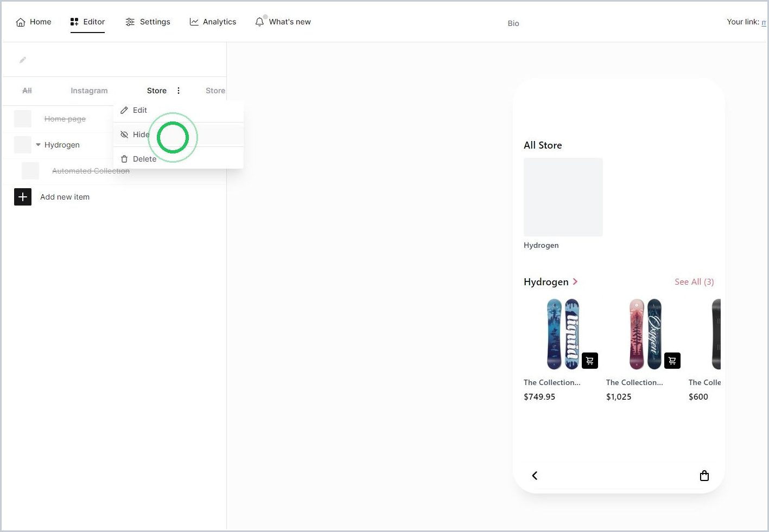Screen dimensions: 769x532
Task: Open the Store tab three-dot menu
Action: (179, 91)
